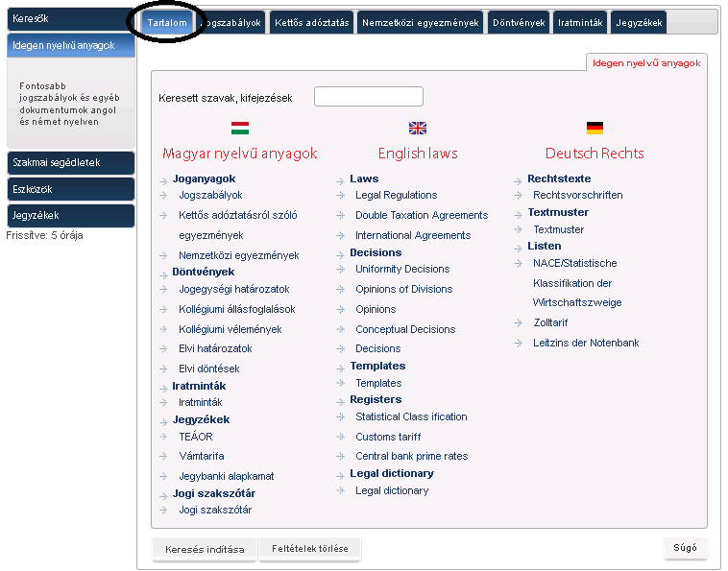Open Conceptual Decisions link
The width and height of the screenshot is (728, 571).
coord(405,329)
